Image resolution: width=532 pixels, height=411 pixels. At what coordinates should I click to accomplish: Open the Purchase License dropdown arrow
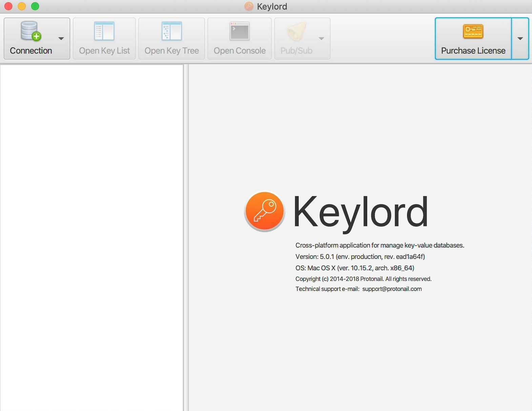520,39
